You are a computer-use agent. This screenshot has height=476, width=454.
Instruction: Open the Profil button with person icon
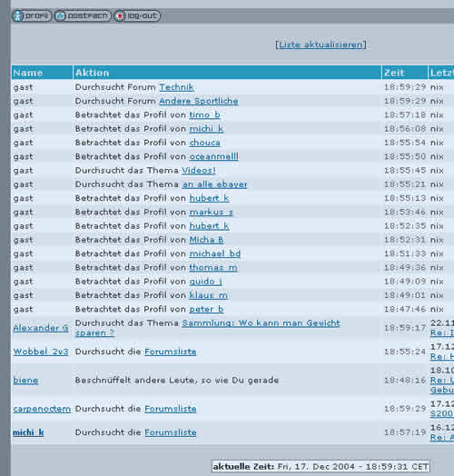[x=32, y=15]
